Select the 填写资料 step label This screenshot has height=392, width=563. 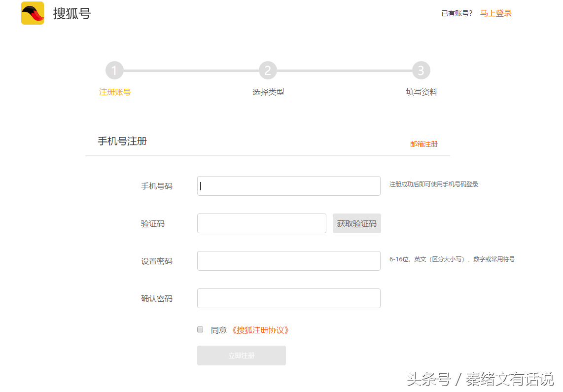tap(422, 92)
